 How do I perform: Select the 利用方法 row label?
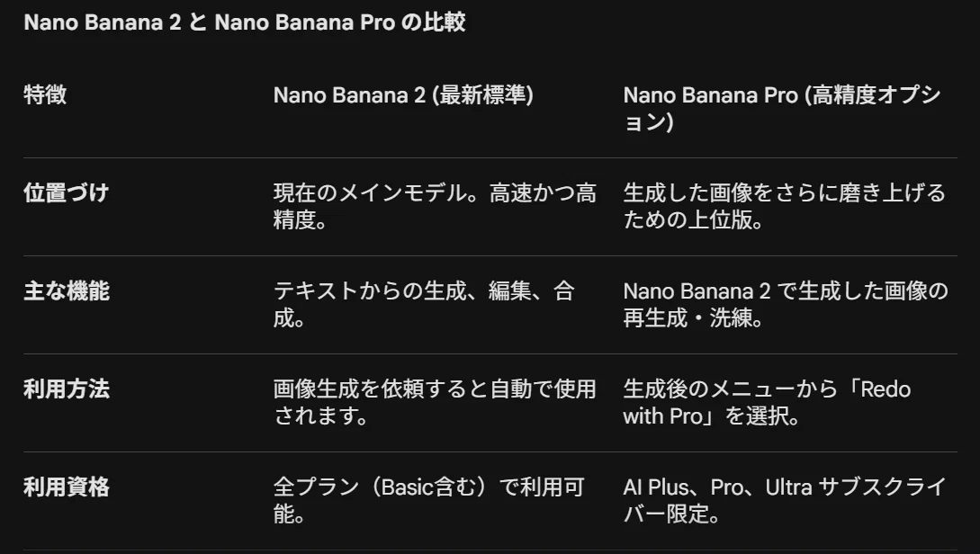(67, 389)
